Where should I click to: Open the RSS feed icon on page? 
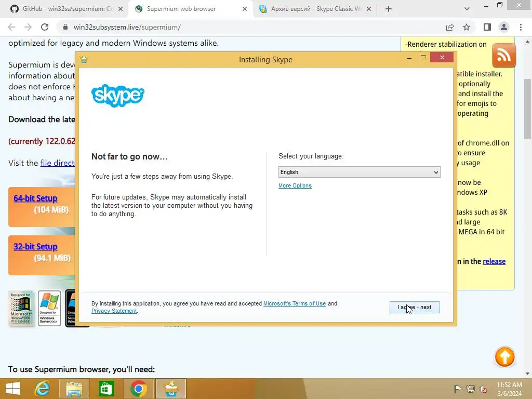[x=504, y=55]
